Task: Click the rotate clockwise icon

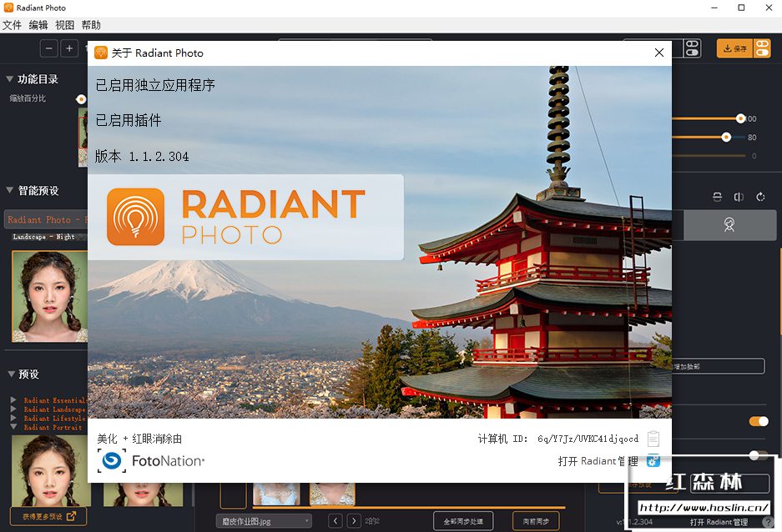Action: pyautogui.click(x=760, y=197)
